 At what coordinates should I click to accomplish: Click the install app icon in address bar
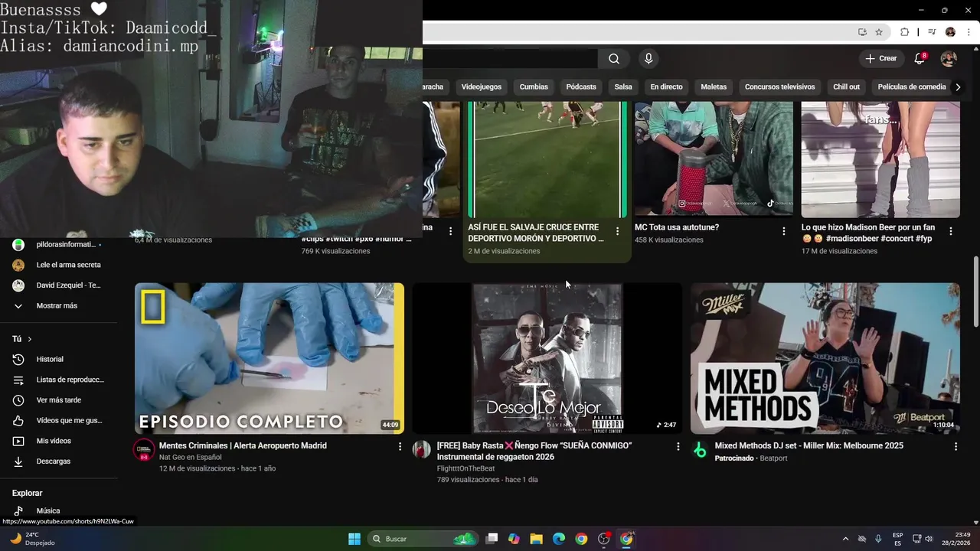862,32
